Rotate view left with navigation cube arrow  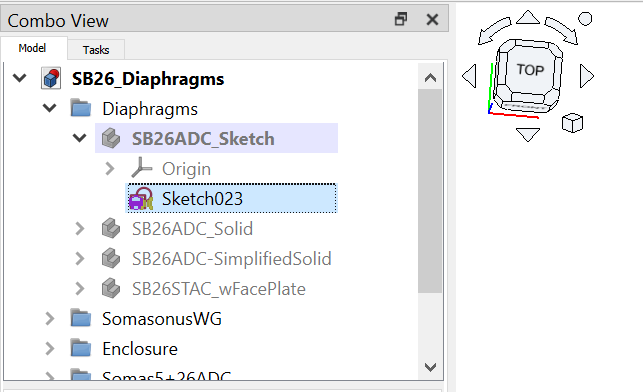pyautogui.click(x=469, y=76)
